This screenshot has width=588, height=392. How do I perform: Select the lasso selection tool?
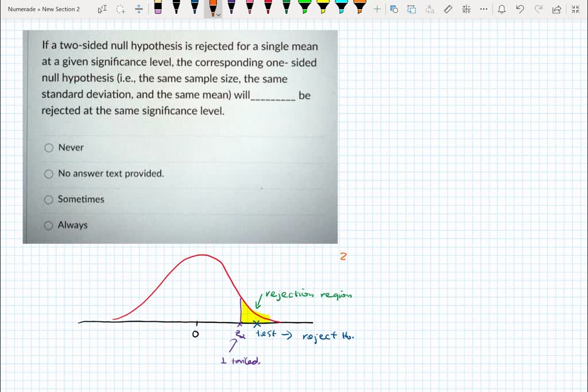[119, 9]
